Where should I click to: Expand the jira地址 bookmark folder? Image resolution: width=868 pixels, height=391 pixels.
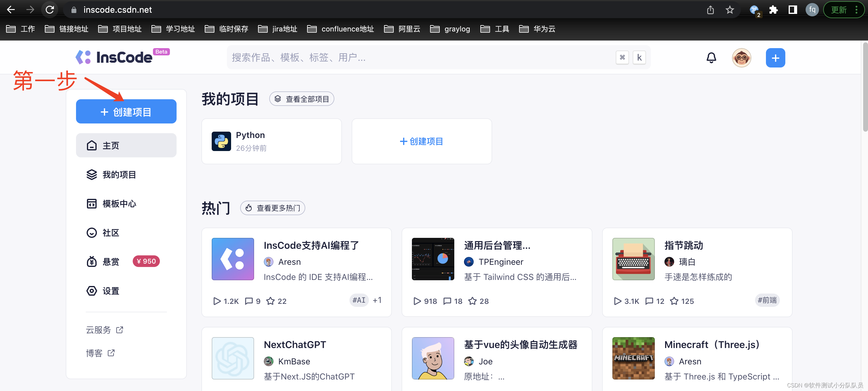tap(278, 29)
